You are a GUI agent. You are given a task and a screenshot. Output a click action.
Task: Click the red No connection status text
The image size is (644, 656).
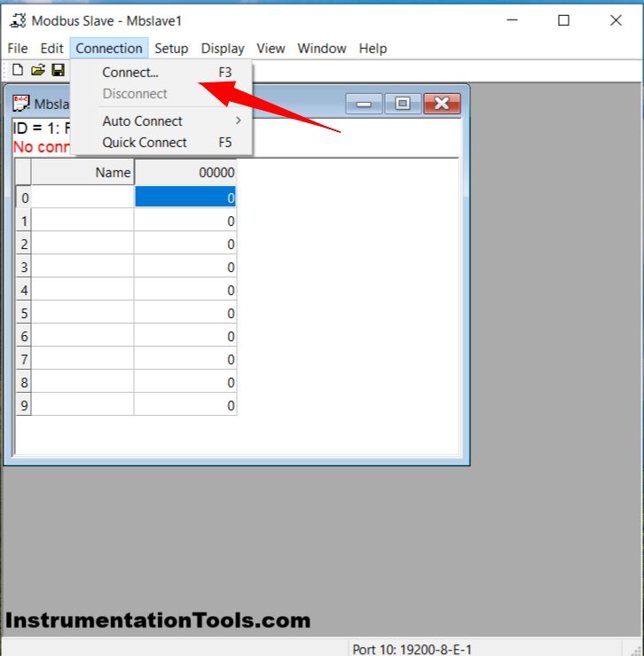[42, 147]
